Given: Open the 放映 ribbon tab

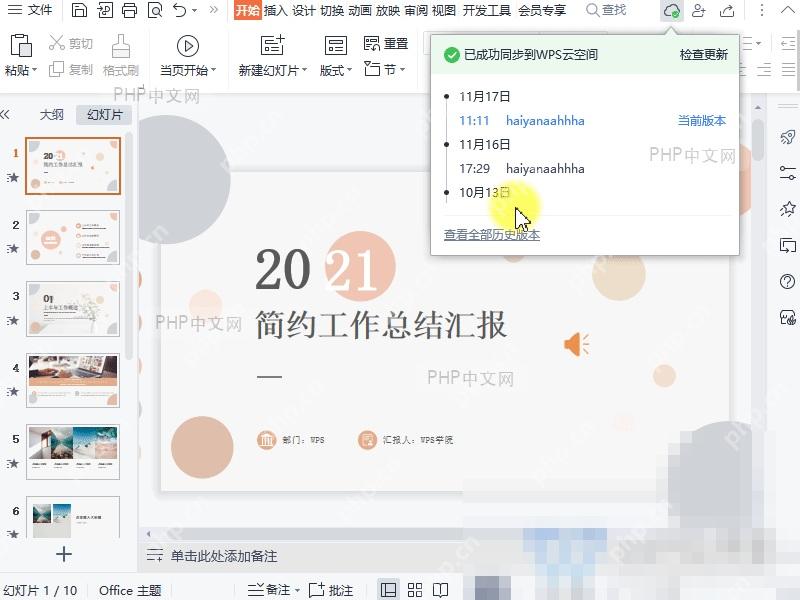Looking at the screenshot, I should [388, 10].
